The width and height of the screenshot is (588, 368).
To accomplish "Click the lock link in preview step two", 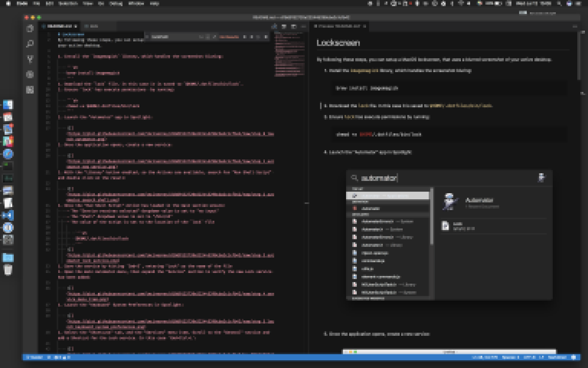I will [x=363, y=106].
